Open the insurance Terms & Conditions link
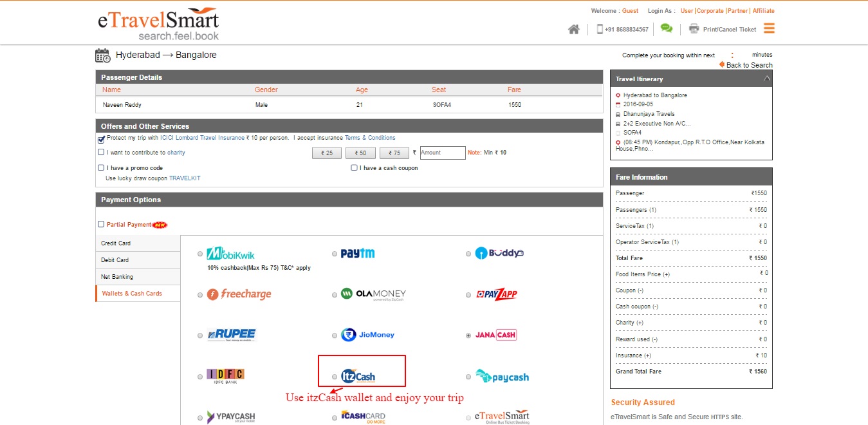 370,138
